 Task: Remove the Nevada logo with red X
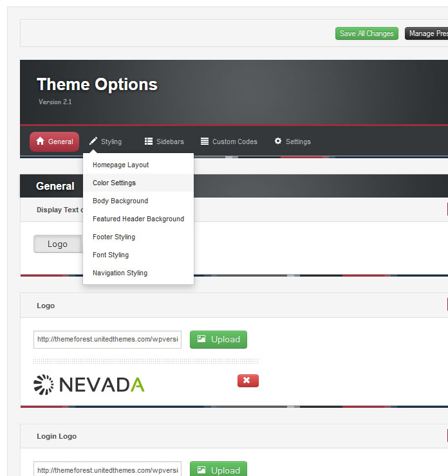tap(248, 381)
